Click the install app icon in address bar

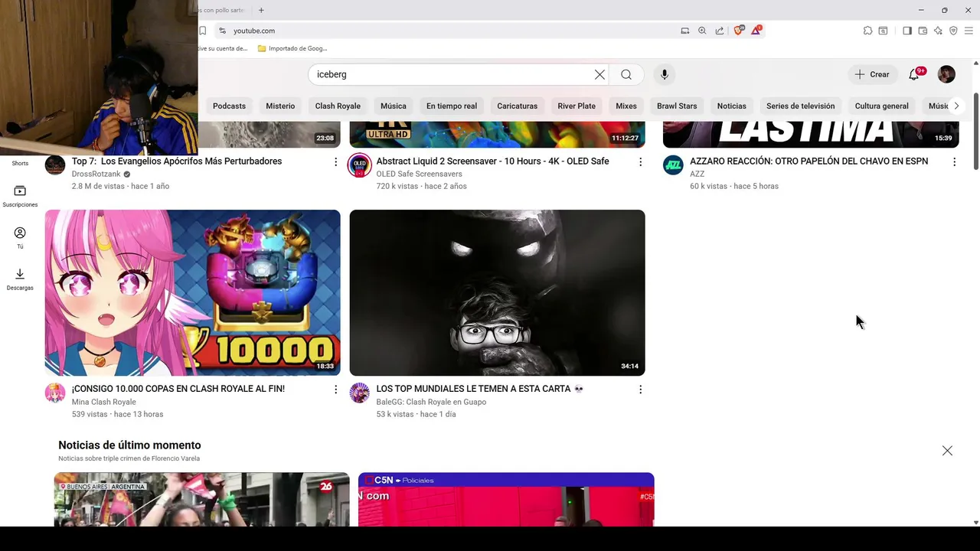[x=685, y=31]
